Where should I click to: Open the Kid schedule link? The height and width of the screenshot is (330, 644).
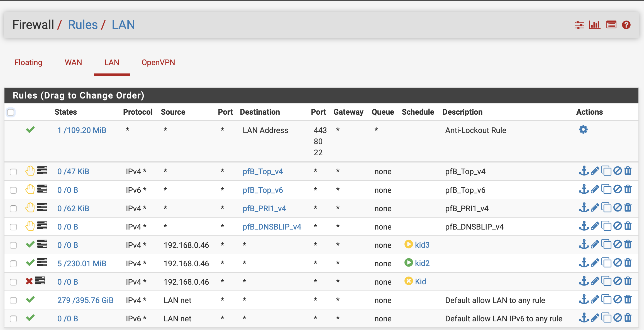click(x=421, y=282)
